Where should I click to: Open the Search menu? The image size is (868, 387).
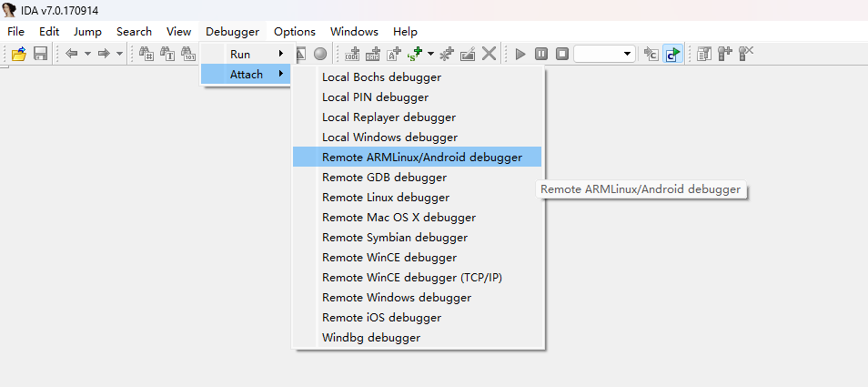[x=134, y=32]
